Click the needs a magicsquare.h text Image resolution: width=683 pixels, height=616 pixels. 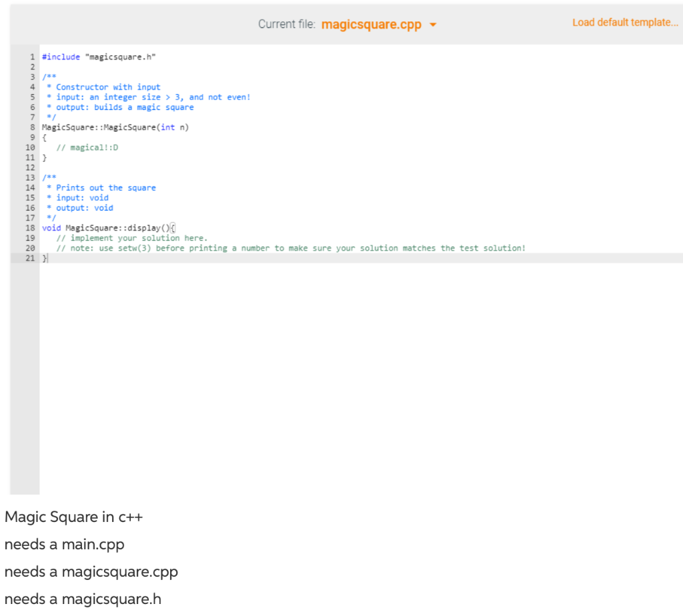click(83, 599)
